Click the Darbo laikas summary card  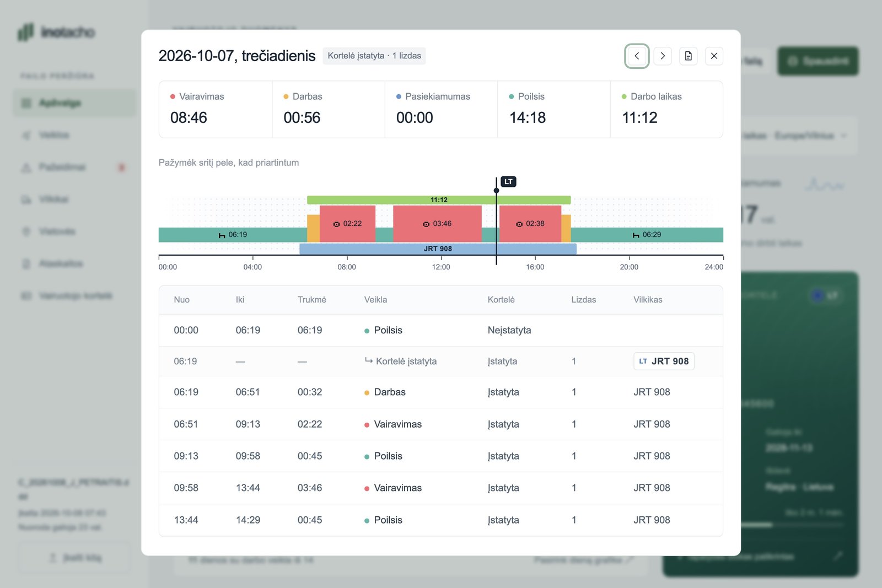[x=666, y=109]
